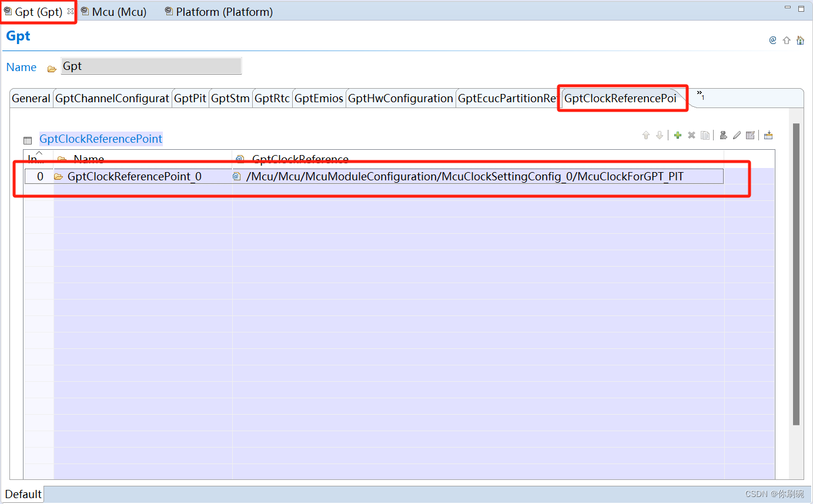Open the GptStm tab
The height and width of the screenshot is (504, 813).
230,98
